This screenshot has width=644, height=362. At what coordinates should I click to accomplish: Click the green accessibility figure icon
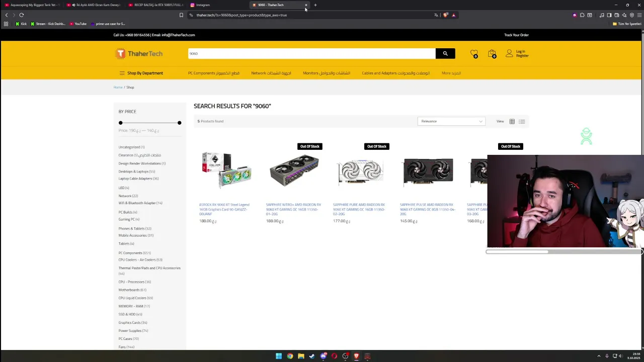point(586,136)
